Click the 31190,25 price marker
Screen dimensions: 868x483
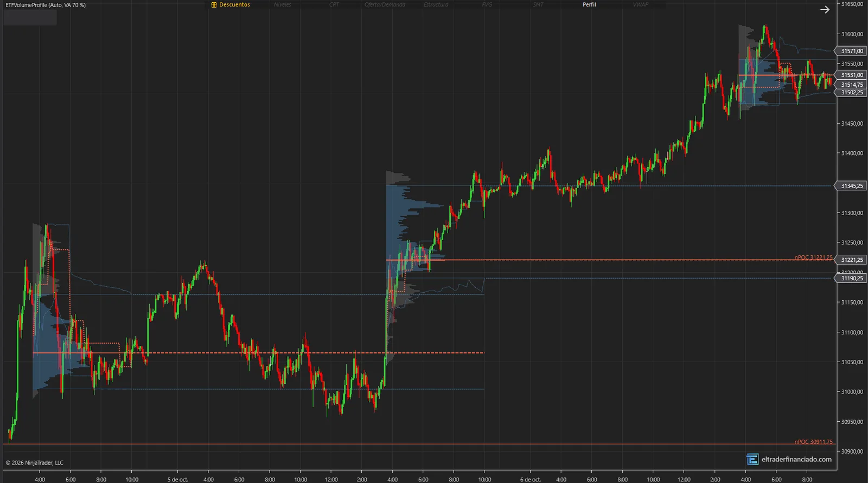pyautogui.click(x=850, y=279)
